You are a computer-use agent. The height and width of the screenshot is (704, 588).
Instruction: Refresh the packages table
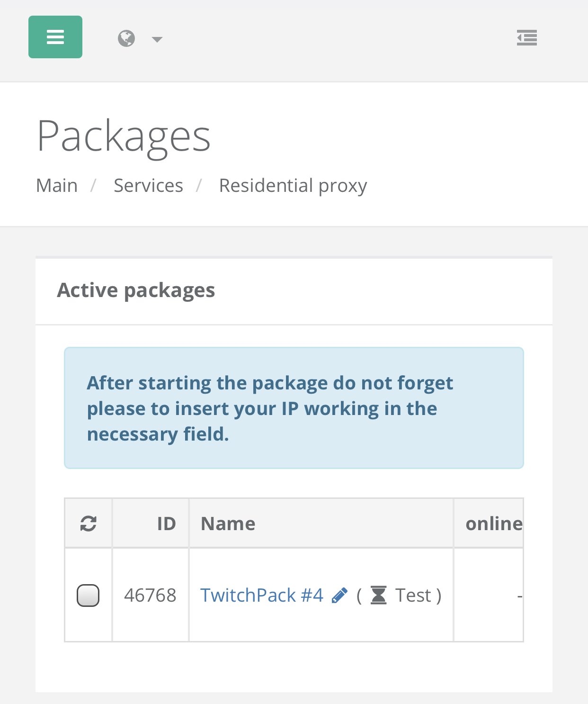89,523
